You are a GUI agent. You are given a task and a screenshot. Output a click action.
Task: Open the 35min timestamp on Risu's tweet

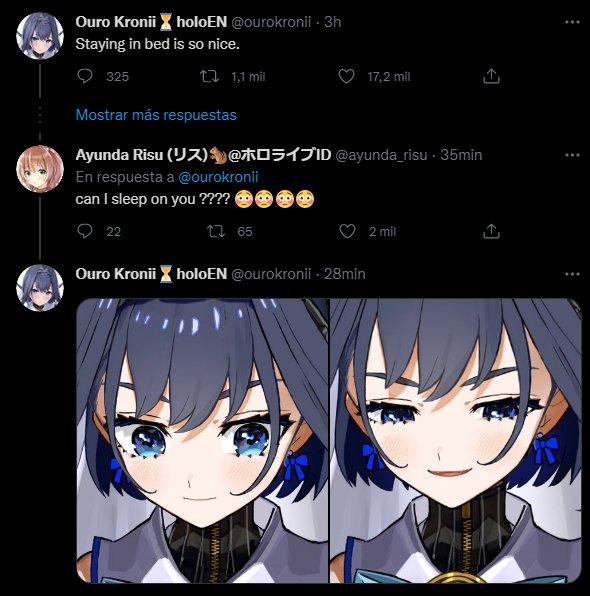(x=461, y=155)
